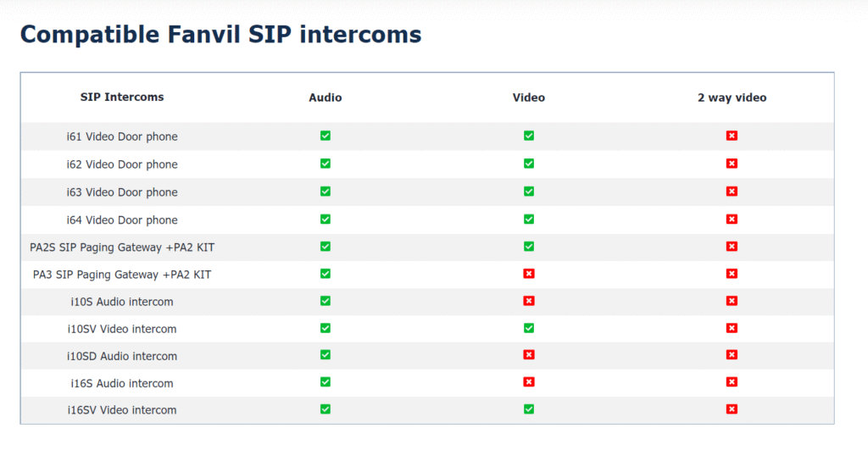868x456 pixels.
Task: Click the red 2 way video cross for i63
Action: click(x=732, y=191)
